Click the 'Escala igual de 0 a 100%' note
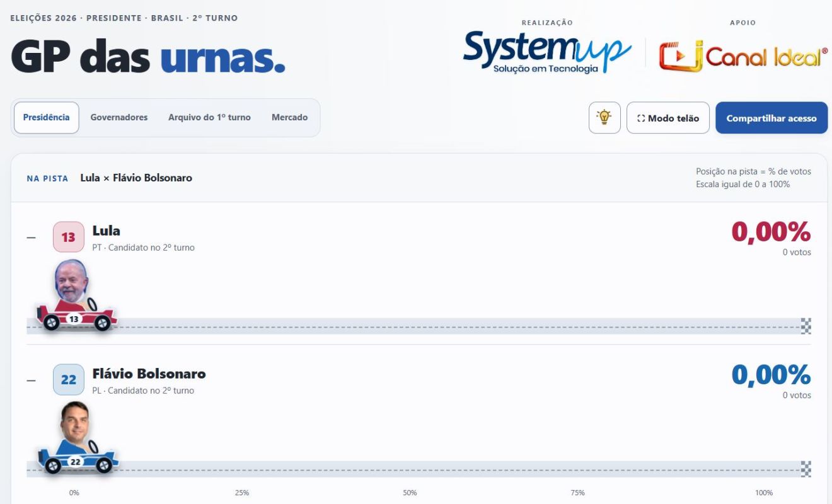Viewport: 832px width, 504px height. pyautogui.click(x=743, y=185)
